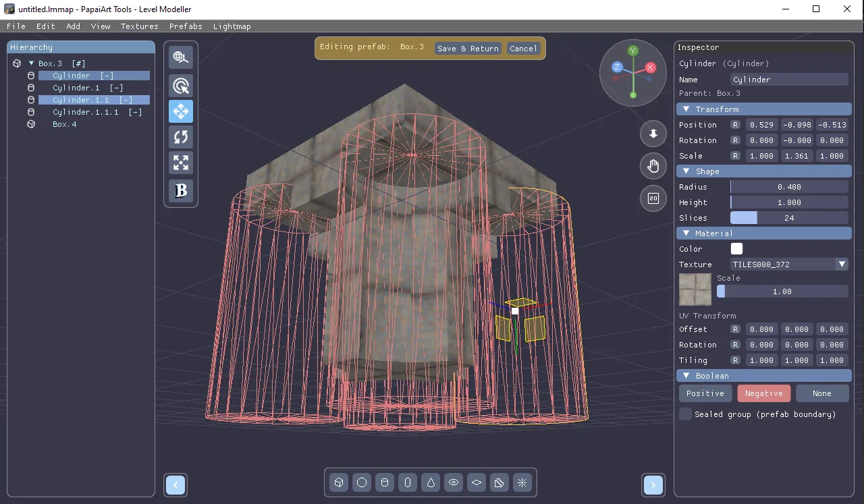Enable Sealed group prefab boundary checkbox
Screen dimensions: 864x504
pos(685,414)
